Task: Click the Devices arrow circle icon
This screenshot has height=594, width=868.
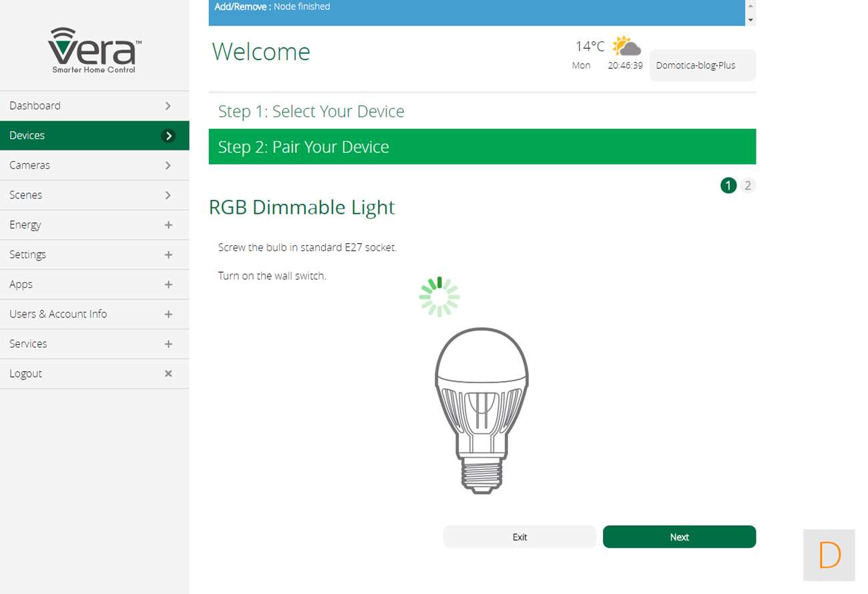Action: coord(168,136)
